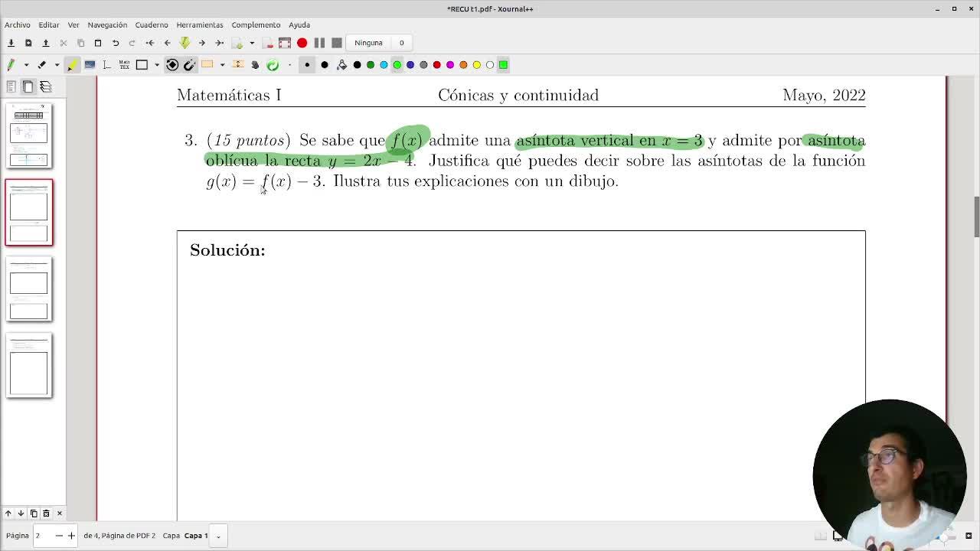Viewport: 980px width, 551px height.
Task: Expand the Eraser options dropdown
Action: 57,65
